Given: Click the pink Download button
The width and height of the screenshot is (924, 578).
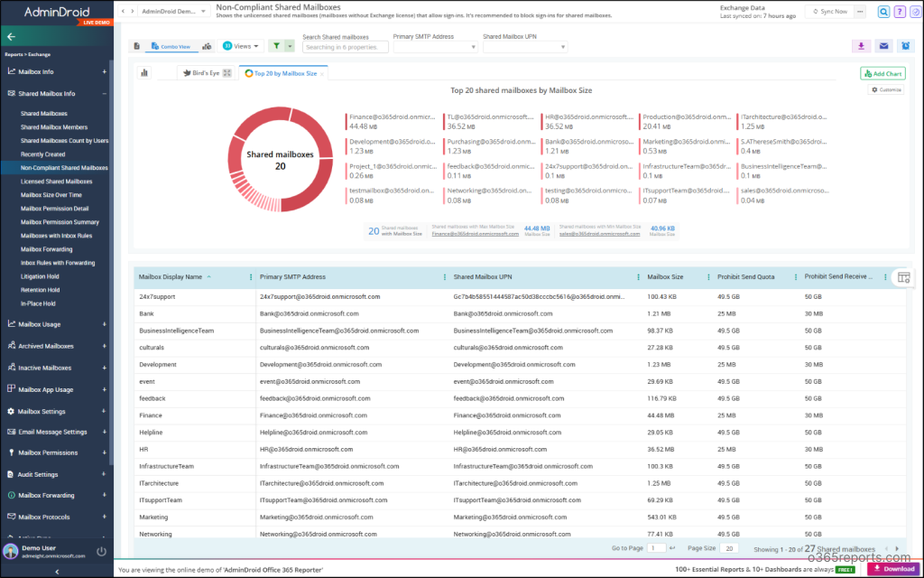Looking at the screenshot, I should coord(894,569).
